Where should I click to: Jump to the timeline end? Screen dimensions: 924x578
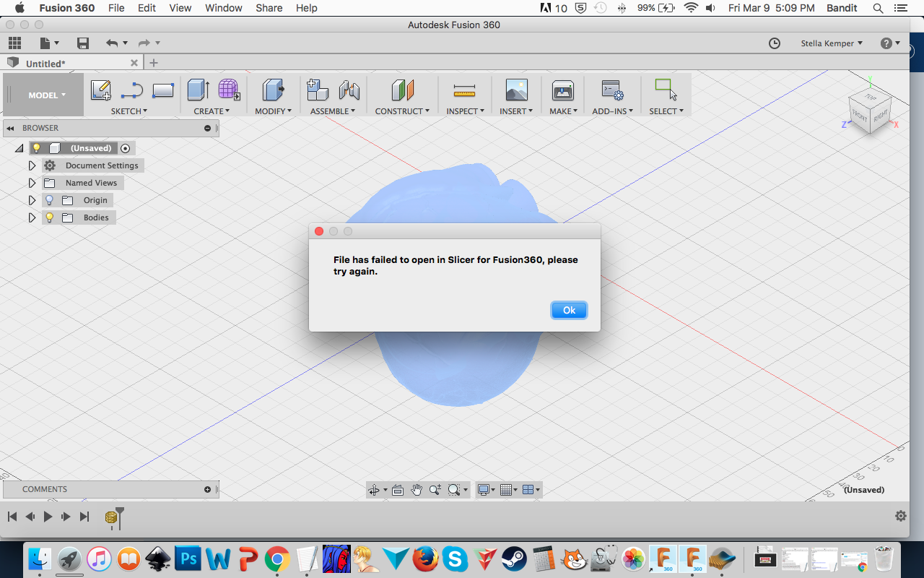coord(84,517)
